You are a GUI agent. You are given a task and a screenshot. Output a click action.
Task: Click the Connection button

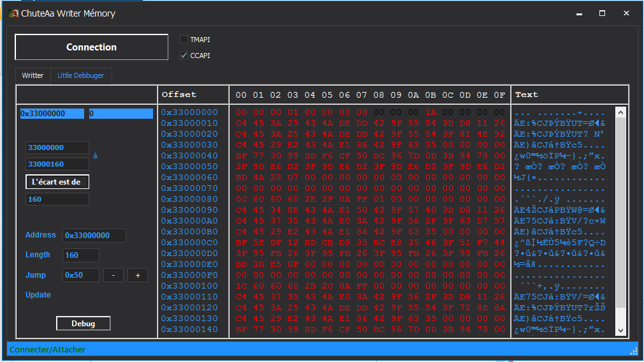coord(91,47)
